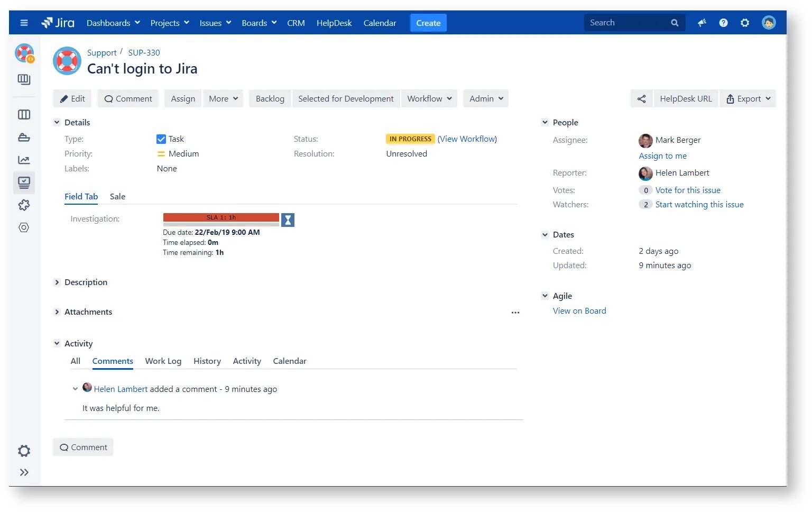This screenshot has height=512, width=812.
Task: Click Selected for Development transition
Action: point(346,99)
